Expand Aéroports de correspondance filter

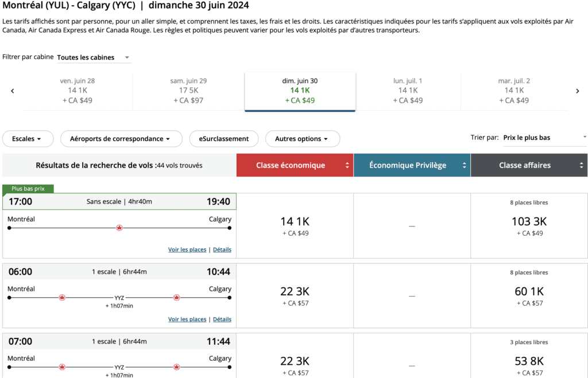[121, 139]
